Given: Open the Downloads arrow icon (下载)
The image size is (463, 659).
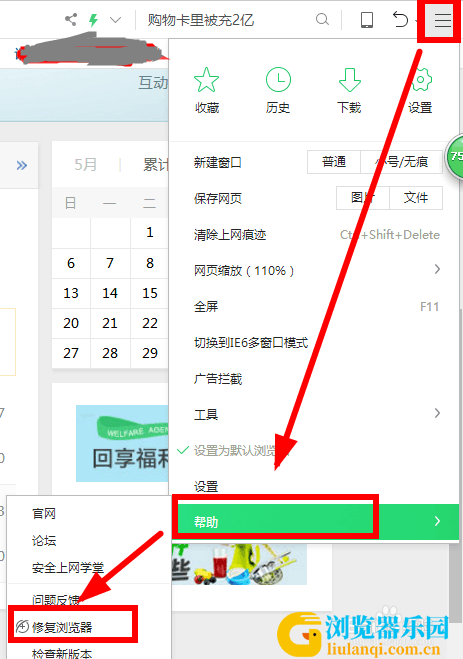Looking at the screenshot, I should (350, 80).
